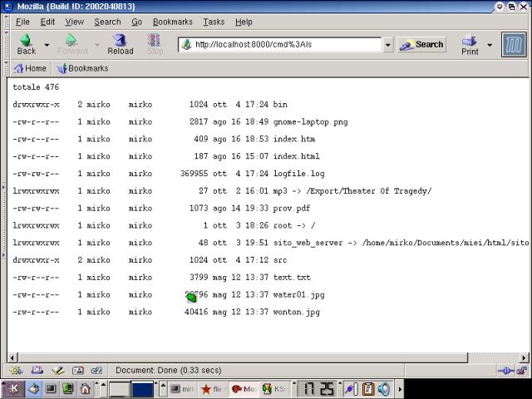Viewport: 532px width, 399px height.
Task: Click the Back navigation button
Action: pos(26,44)
